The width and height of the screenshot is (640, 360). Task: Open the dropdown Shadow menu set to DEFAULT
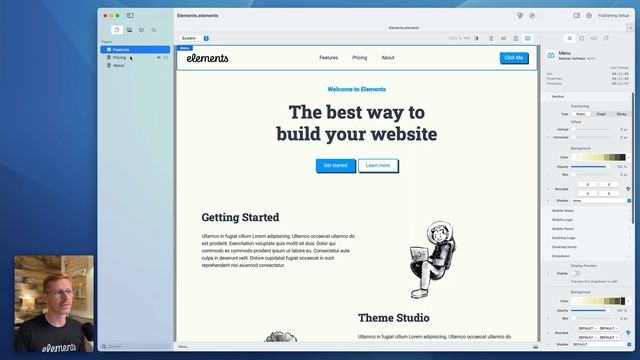(x=601, y=344)
